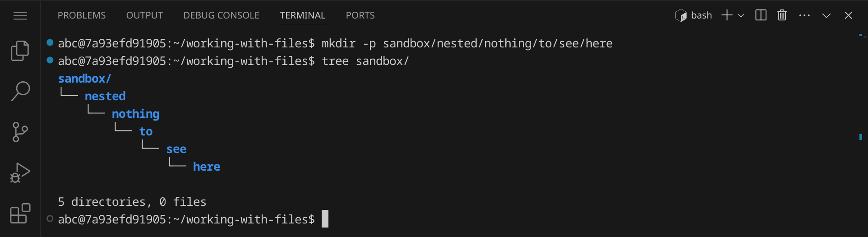The width and height of the screenshot is (868, 237).
Task: Open the DEBUG CONSOLE tab
Action: tap(221, 15)
